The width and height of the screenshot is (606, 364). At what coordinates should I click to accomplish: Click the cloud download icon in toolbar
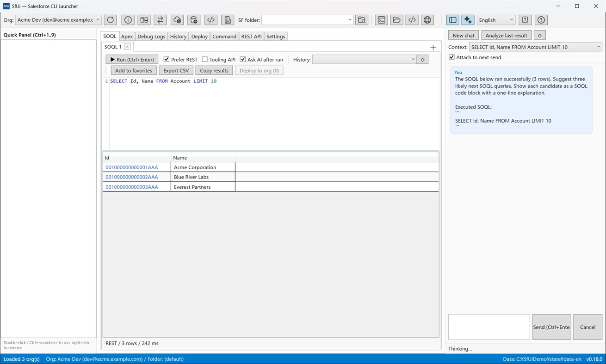tap(177, 20)
